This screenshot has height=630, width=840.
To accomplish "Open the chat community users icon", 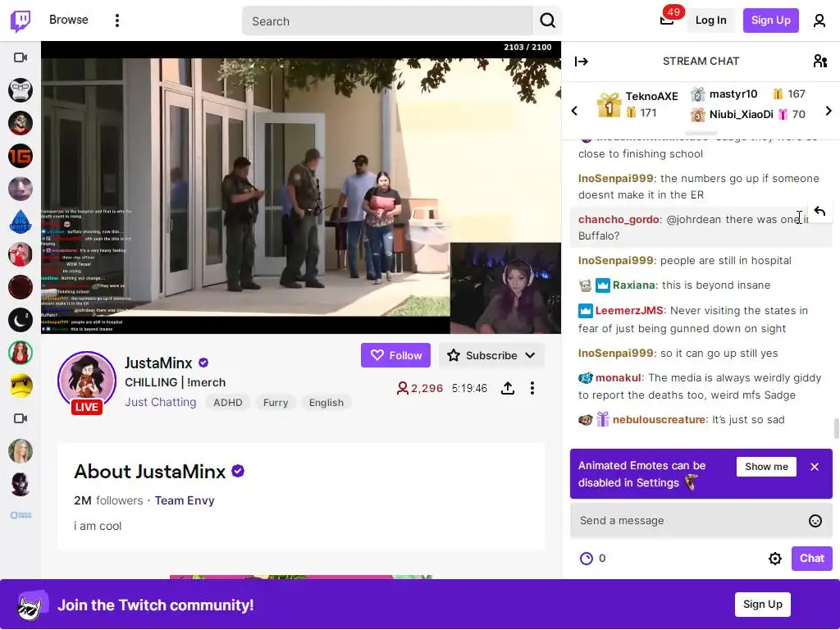I will click(x=819, y=61).
